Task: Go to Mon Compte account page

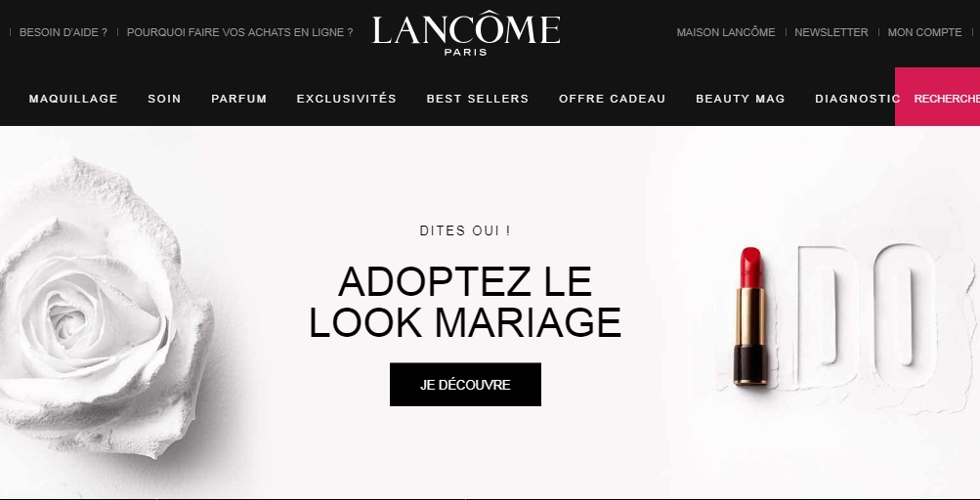Action: pos(924,32)
